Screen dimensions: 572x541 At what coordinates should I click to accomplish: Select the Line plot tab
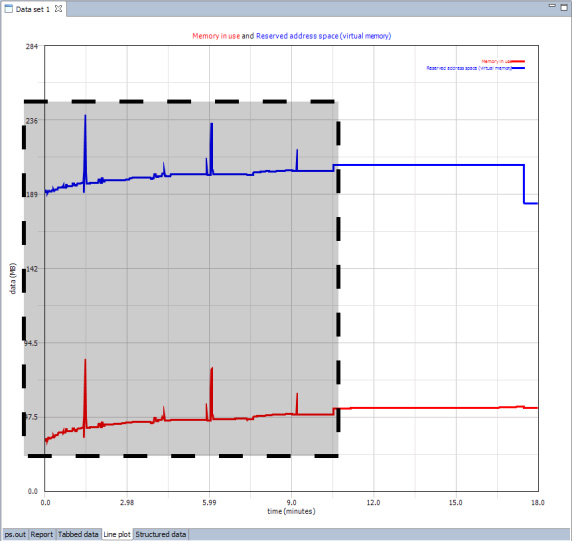(117, 534)
